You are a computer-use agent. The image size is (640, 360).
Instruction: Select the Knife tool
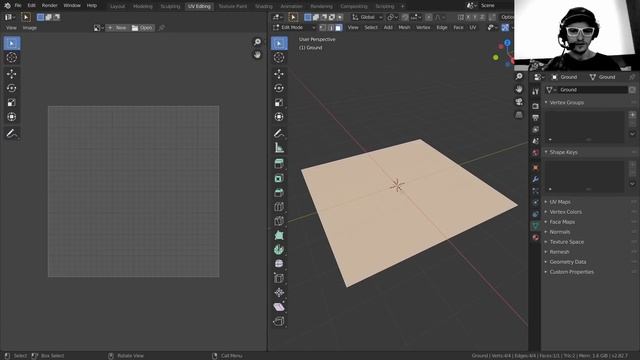point(279,221)
